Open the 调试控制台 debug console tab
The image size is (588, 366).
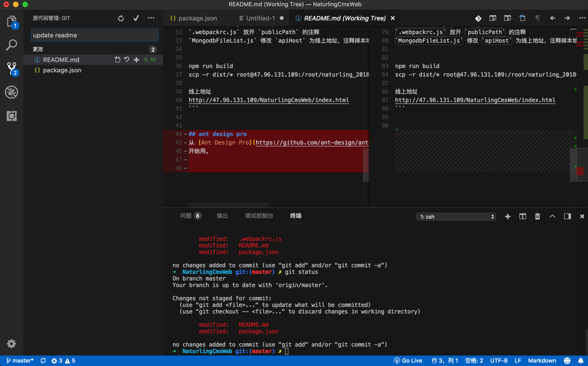tap(259, 216)
